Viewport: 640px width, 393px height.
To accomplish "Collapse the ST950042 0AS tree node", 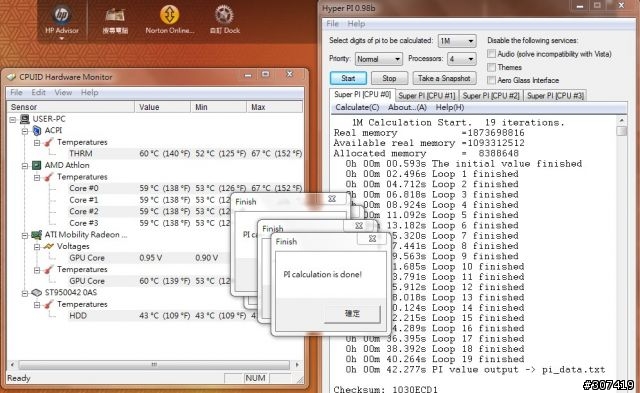I will [25, 293].
